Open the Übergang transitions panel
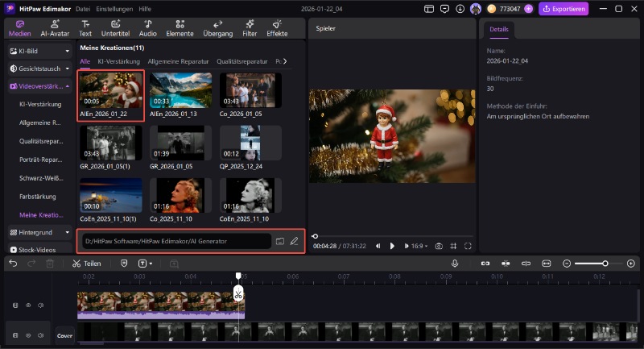 coord(217,28)
